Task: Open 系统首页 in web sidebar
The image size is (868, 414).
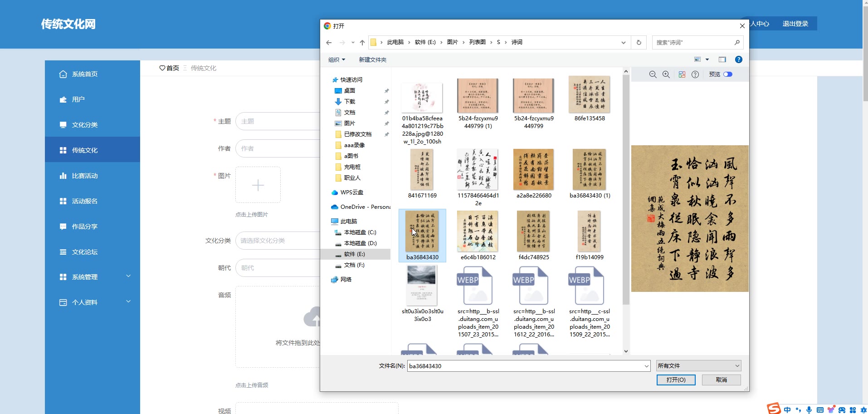Action: tap(93, 74)
